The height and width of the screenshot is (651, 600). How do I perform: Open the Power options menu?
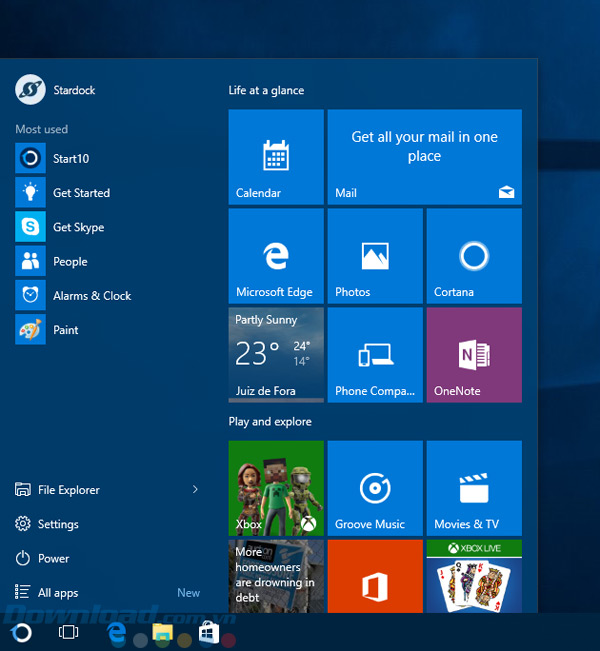click(x=53, y=559)
